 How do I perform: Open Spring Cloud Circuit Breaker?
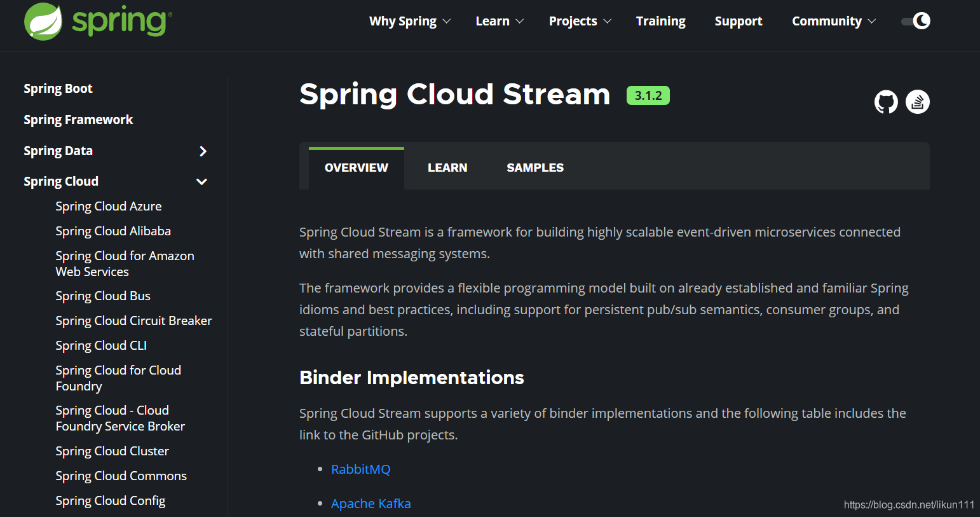pos(133,321)
